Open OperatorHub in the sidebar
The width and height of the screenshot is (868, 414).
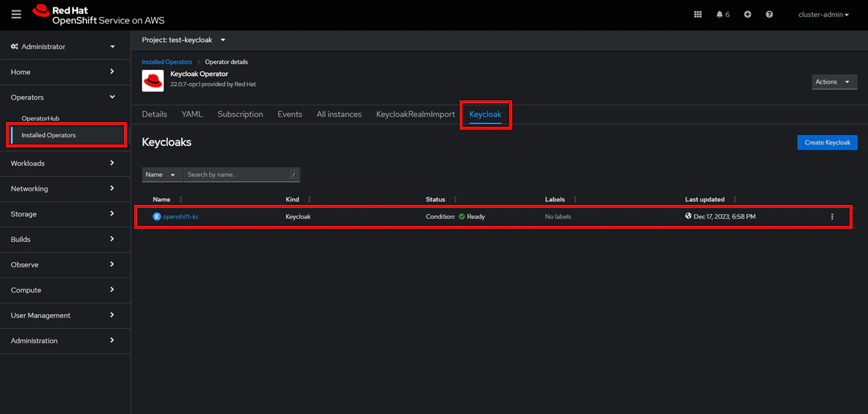(41, 118)
